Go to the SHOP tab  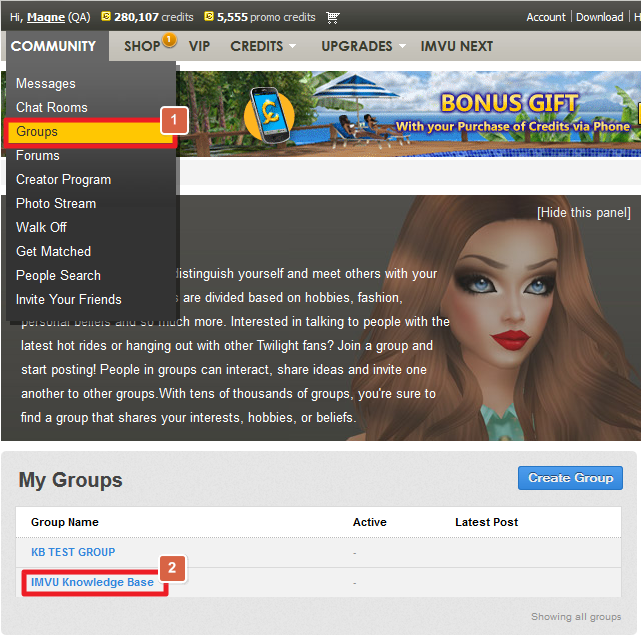pos(142,46)
